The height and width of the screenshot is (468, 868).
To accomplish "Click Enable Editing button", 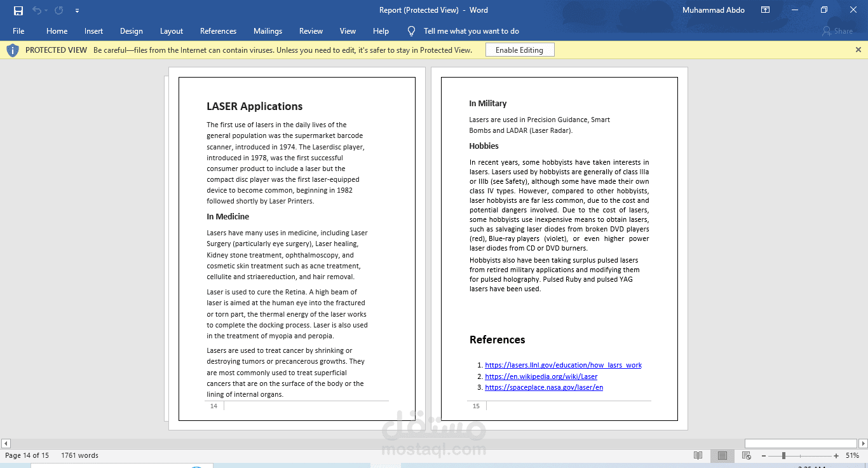I will pyautogui.click(x=520, y=50).
